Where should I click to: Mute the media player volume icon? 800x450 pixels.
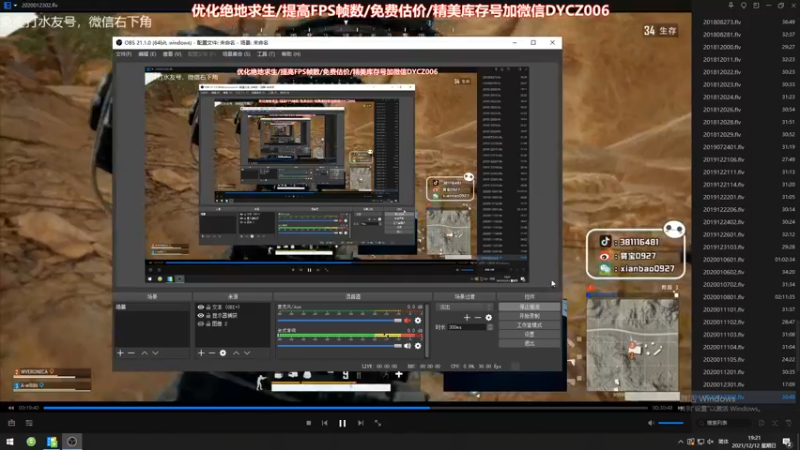[651, 423]
